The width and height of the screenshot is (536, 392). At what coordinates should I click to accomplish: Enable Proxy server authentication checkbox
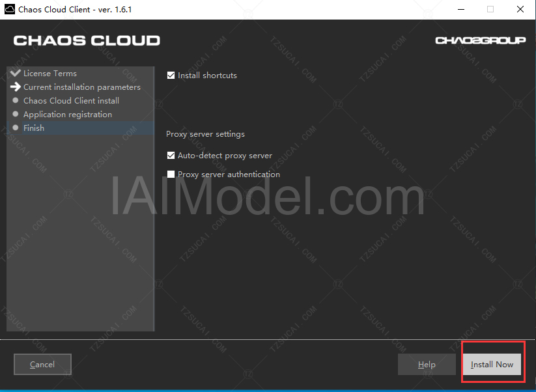point(171,175)
